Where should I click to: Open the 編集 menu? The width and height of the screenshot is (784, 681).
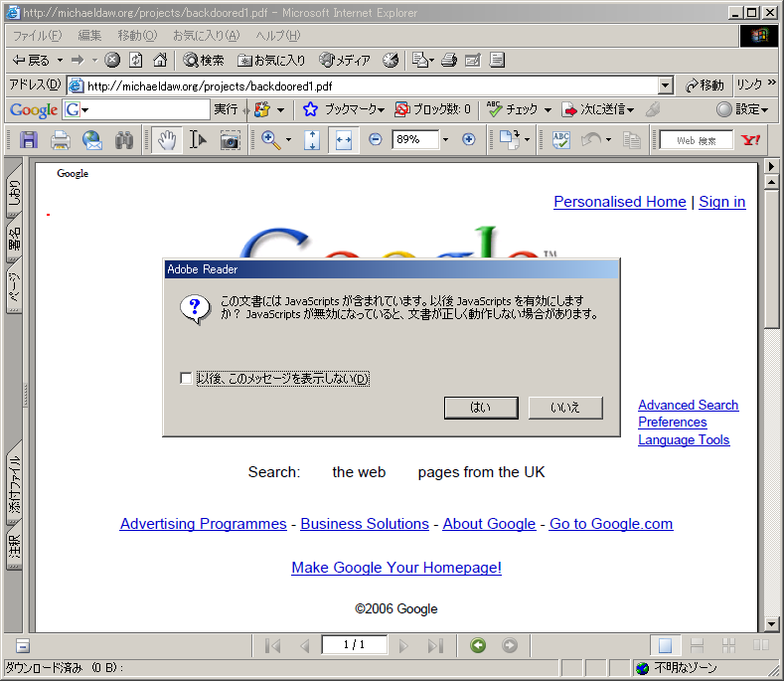(89, 36)
